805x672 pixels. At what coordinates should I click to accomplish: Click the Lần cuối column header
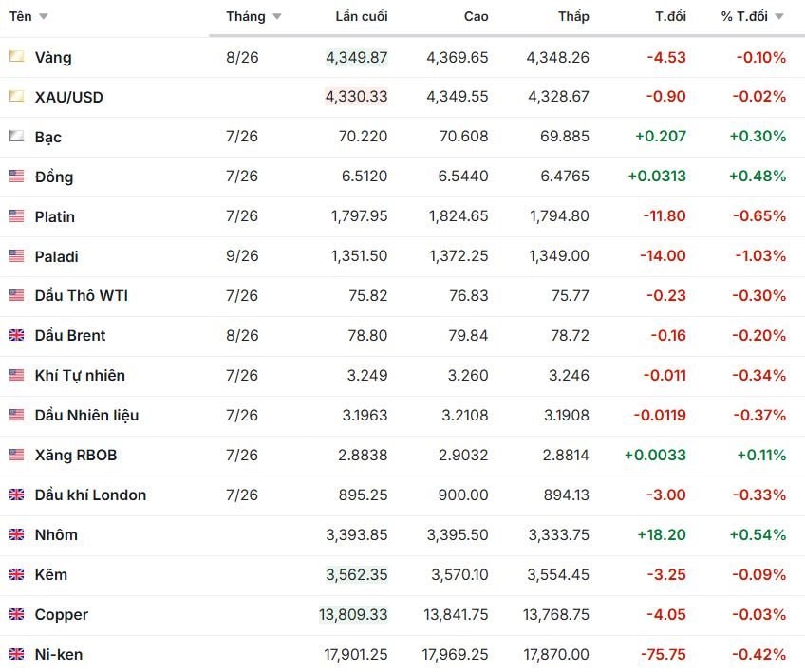[x=362, y=16]
